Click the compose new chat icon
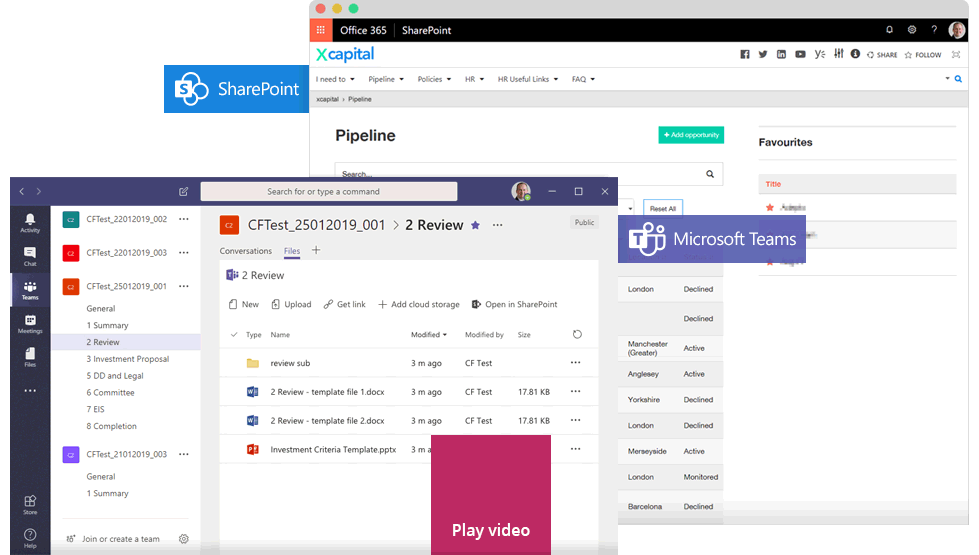Screen dimensions: 979x555 (183, 192)
